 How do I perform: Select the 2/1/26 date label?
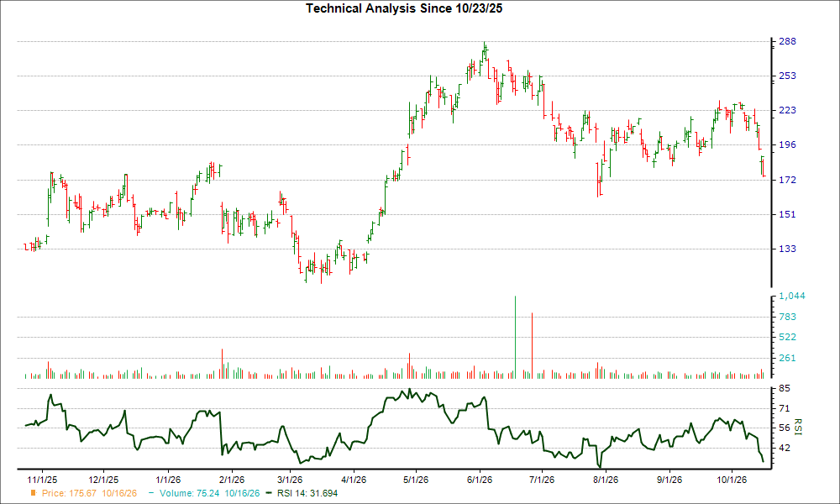click(x=232, y=480)
